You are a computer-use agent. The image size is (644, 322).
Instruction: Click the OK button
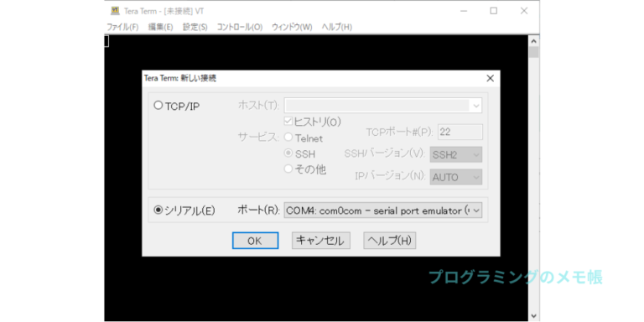[255, 241]
